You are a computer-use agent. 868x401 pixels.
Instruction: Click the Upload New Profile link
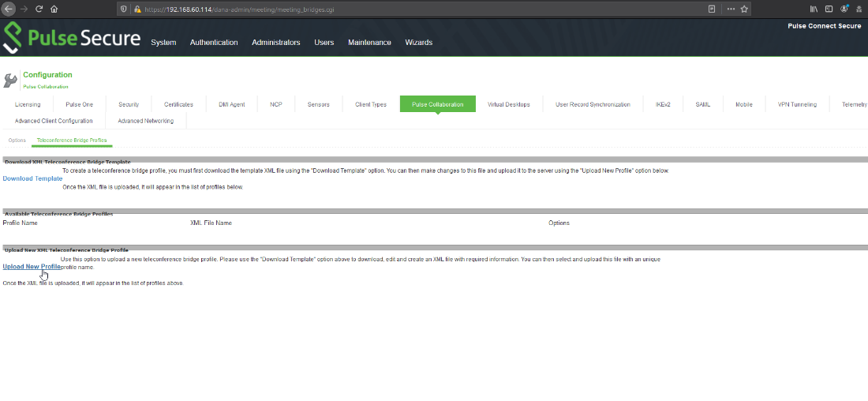tap(32, 266)
